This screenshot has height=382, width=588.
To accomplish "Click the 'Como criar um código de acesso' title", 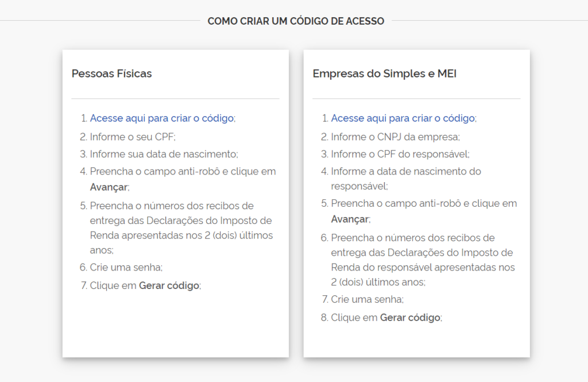I will 296,21.
